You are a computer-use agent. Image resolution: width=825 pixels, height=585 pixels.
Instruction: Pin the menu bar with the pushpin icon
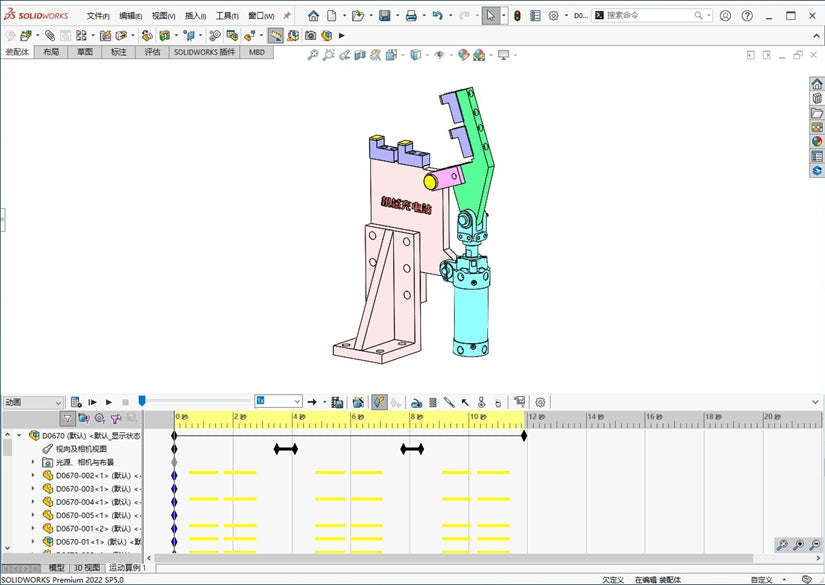click(x=287, y=16)
